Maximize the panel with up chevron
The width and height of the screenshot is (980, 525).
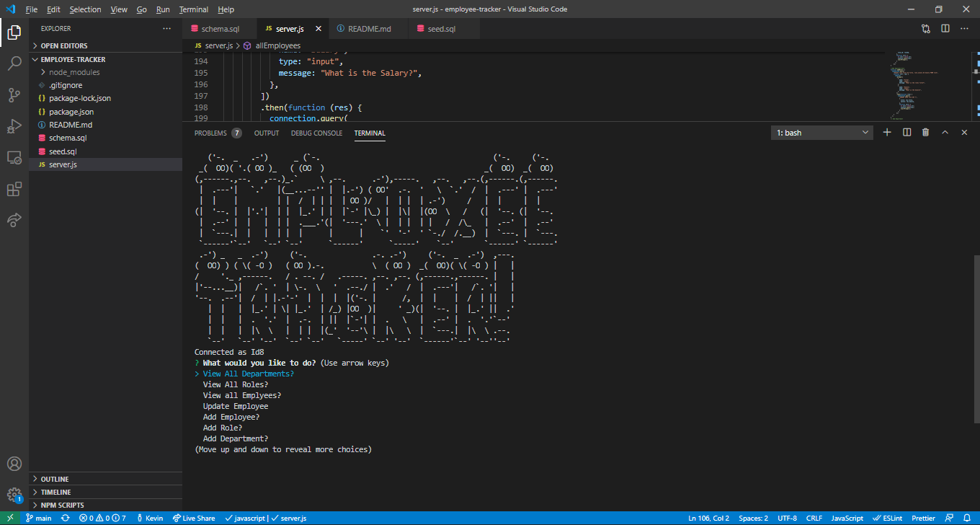945,133
